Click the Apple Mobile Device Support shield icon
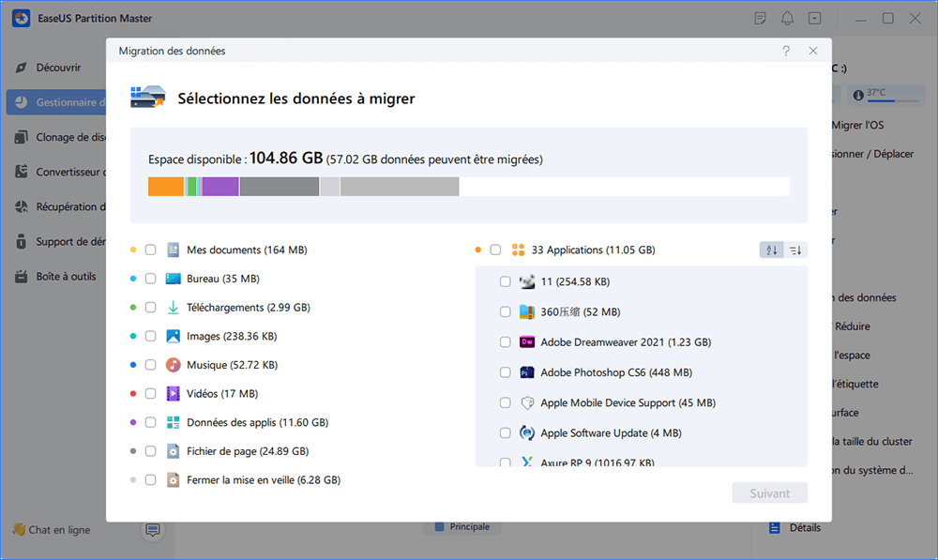This screenshot has width=938, height=560. (x=526, y=402)
